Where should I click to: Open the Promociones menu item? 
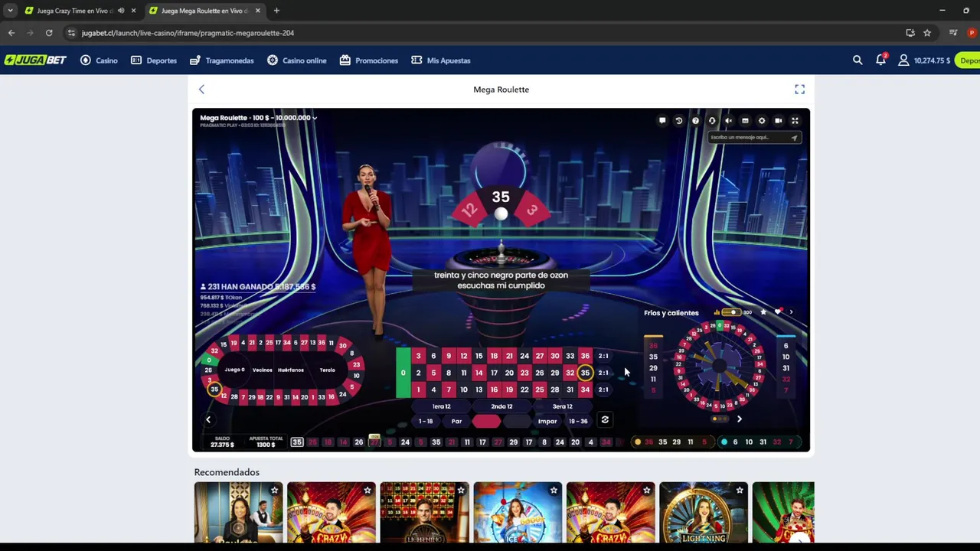point(368,60)
